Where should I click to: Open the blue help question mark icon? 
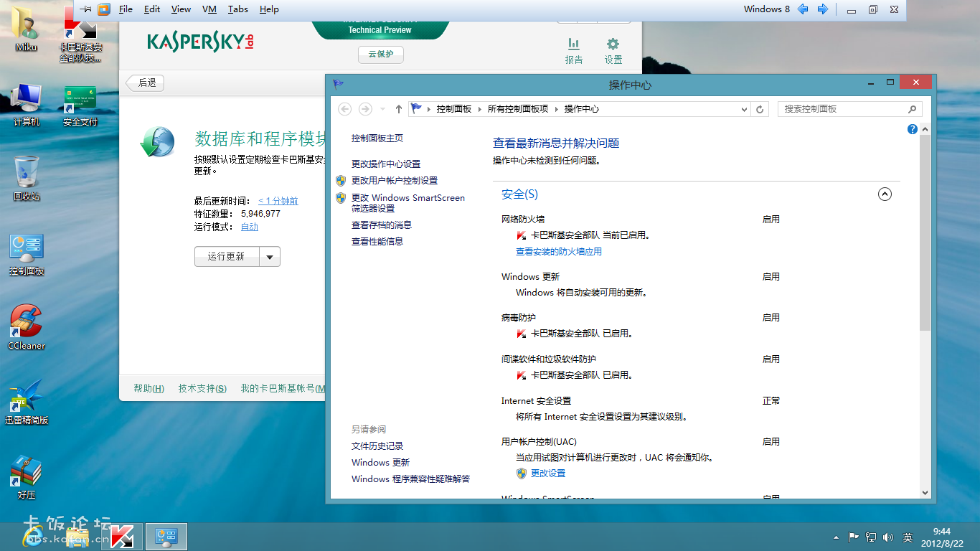tap(913, 129)
